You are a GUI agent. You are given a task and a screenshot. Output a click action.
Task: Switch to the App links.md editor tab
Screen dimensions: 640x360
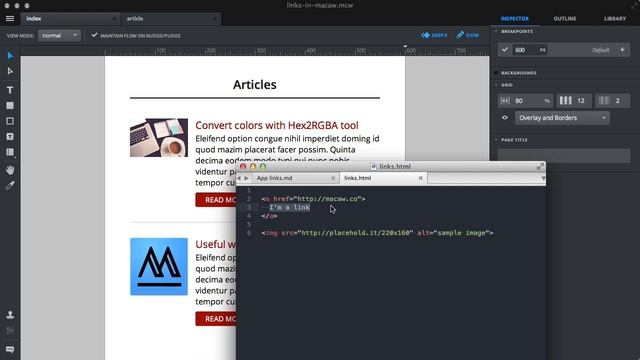(295, 178)
